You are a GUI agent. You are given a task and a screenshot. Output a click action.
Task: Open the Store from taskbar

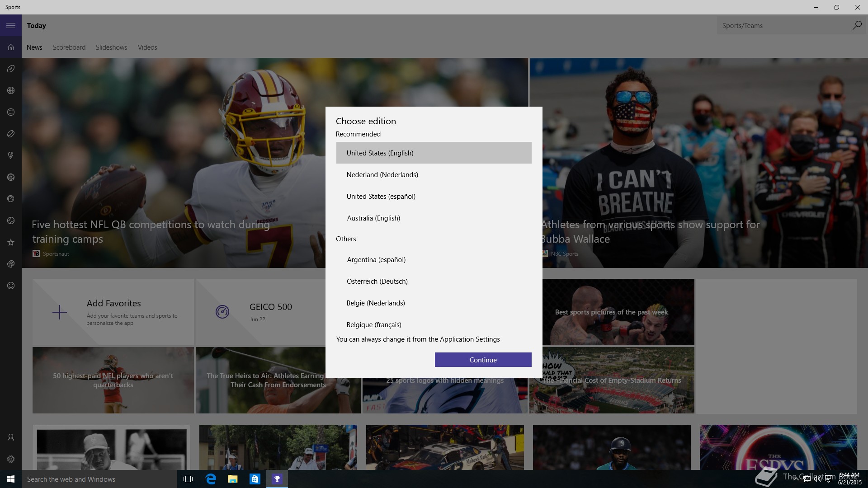(255, 479)
